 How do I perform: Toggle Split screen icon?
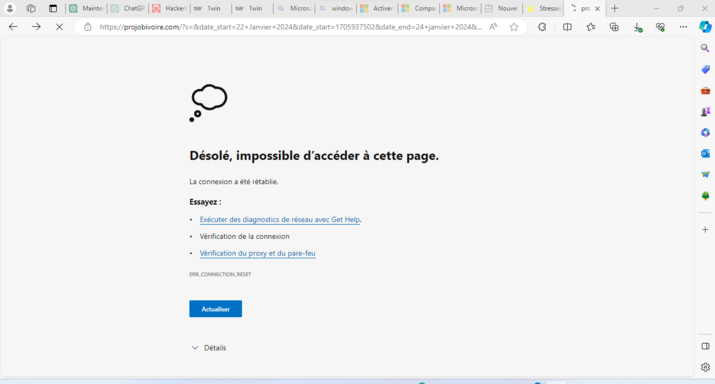[567, 27]
